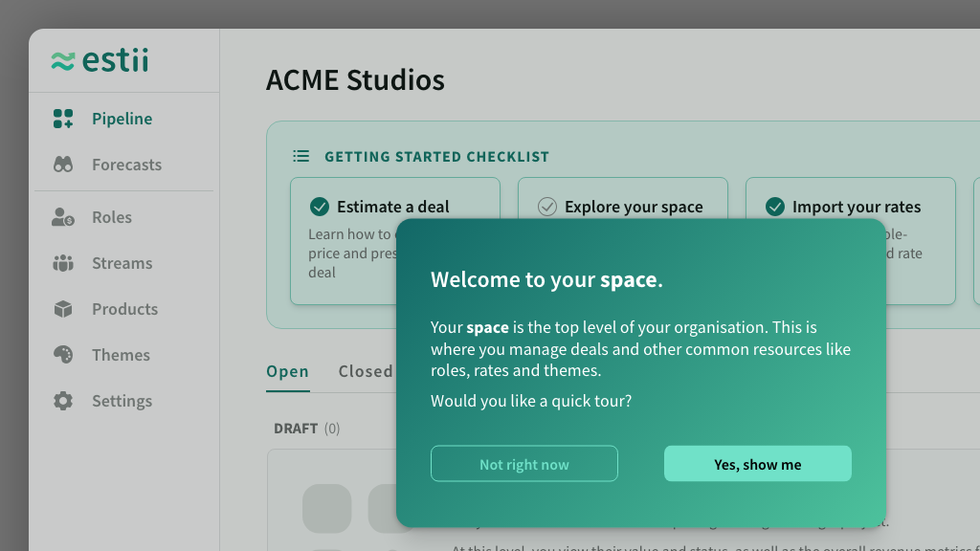Click the Roles person icon
The image size is (980, 551).
(x=63, y=217)
